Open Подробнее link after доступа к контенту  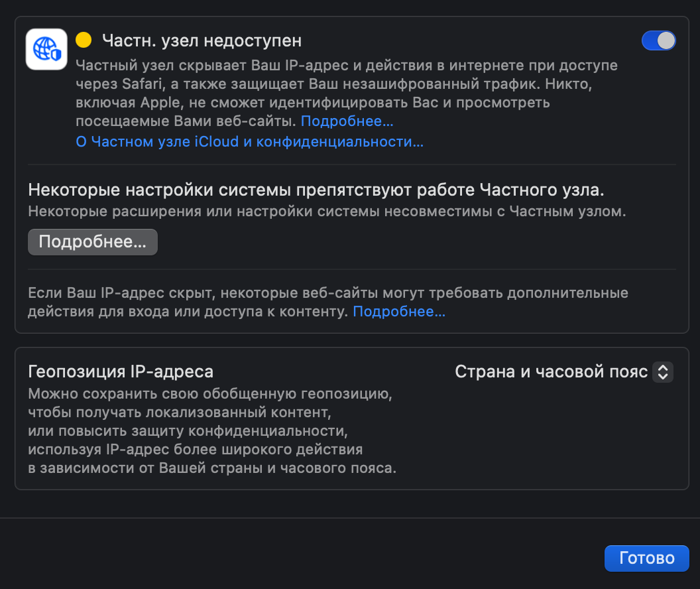[x=399, y=312]
